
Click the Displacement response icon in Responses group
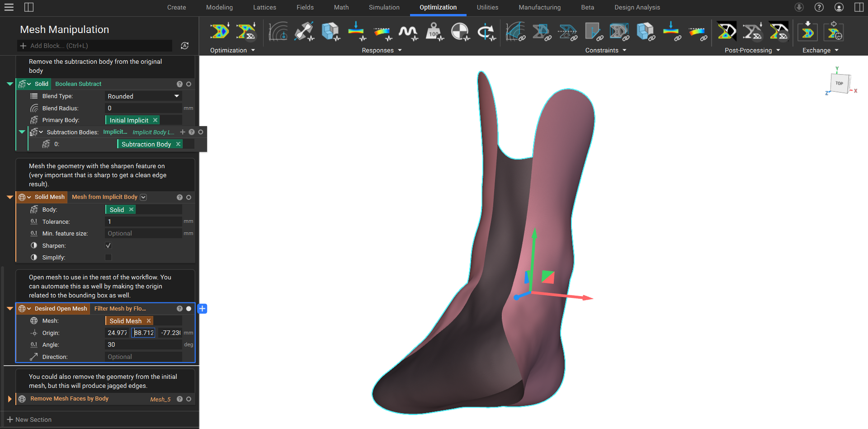pos(357,32)
